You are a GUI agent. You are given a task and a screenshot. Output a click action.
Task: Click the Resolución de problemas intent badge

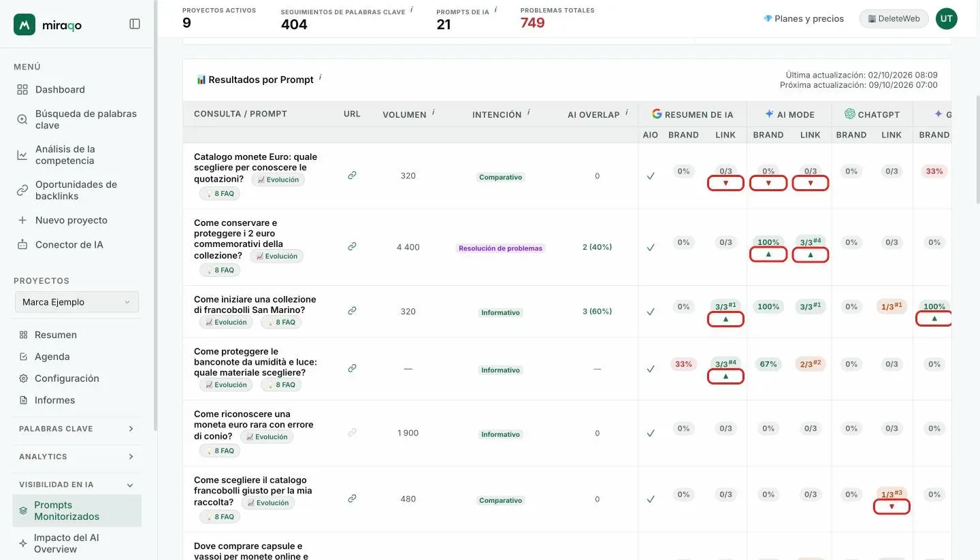500,248
